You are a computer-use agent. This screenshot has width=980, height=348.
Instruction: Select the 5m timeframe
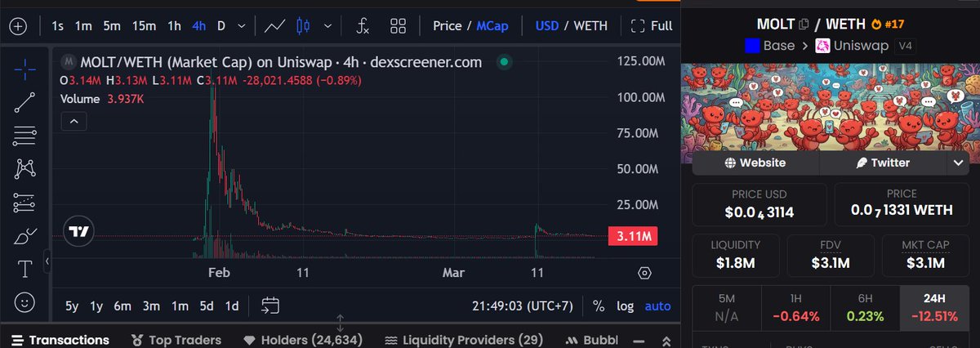[x=113, y=26]
